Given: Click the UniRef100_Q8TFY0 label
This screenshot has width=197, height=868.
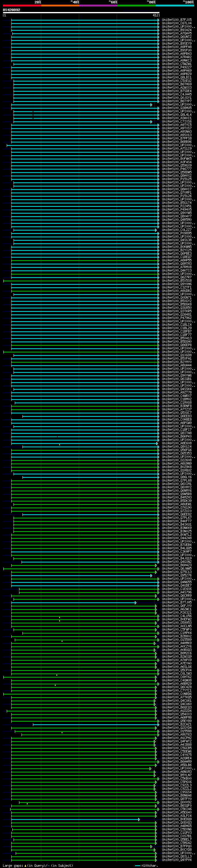Looking at the screenshot, I should click(177, 799).
